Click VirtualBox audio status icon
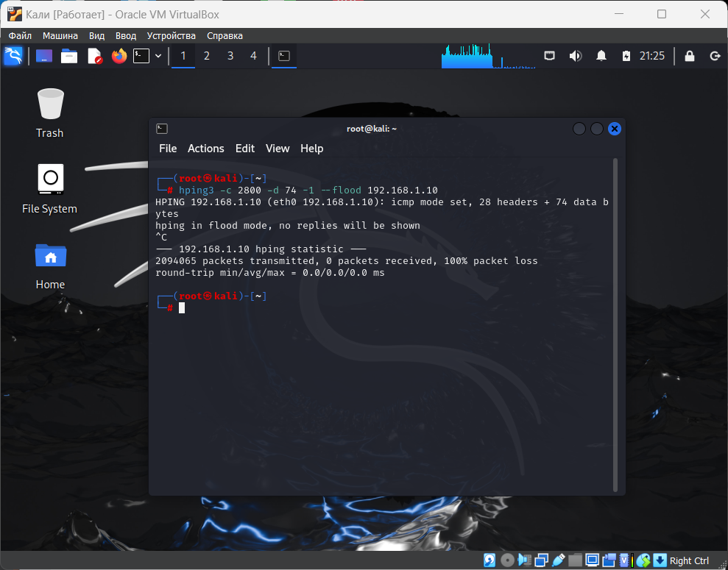 525,560
